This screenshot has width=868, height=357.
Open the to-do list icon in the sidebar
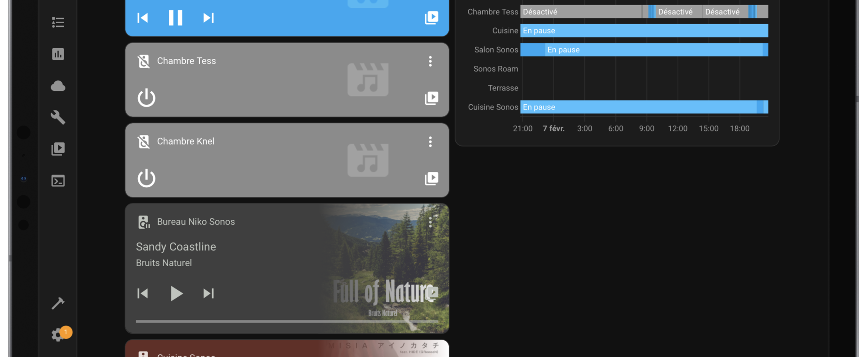58,22
